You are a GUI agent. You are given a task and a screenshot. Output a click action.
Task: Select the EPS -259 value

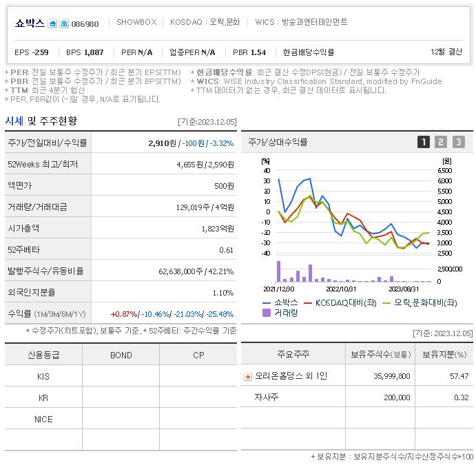coord(32,52)
